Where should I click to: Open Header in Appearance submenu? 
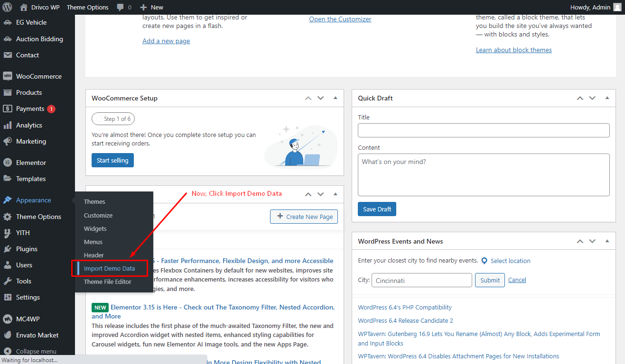[x=94, y=255]
